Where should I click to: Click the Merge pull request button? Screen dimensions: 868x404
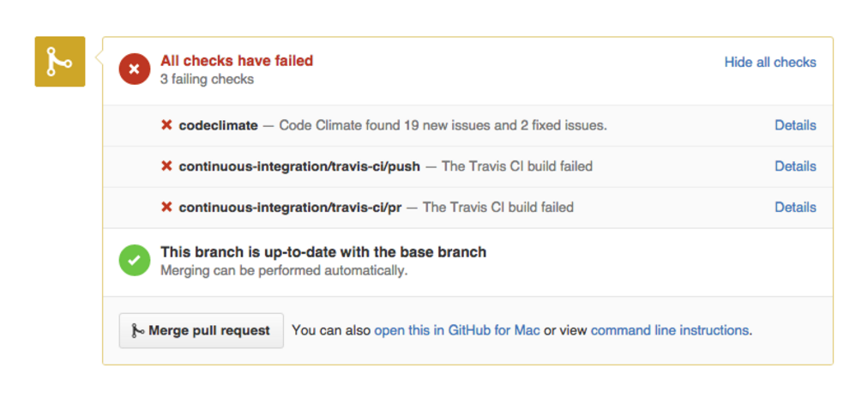click(202, 330)
